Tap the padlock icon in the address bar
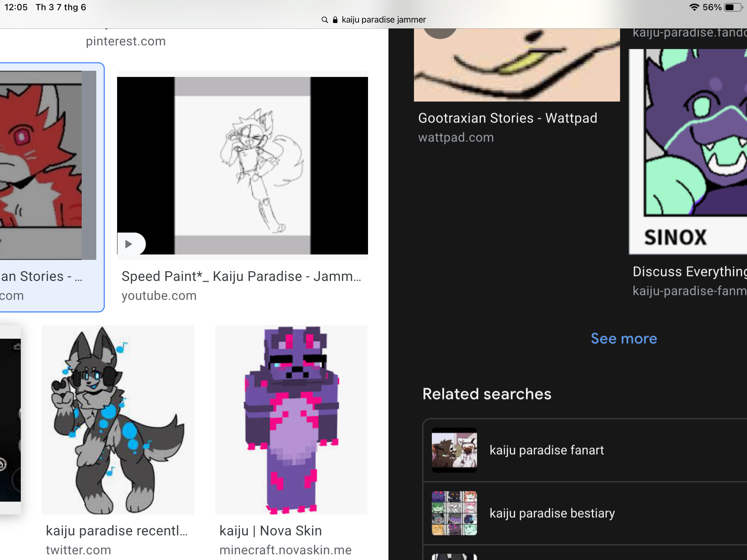 (x=335, y=20)
